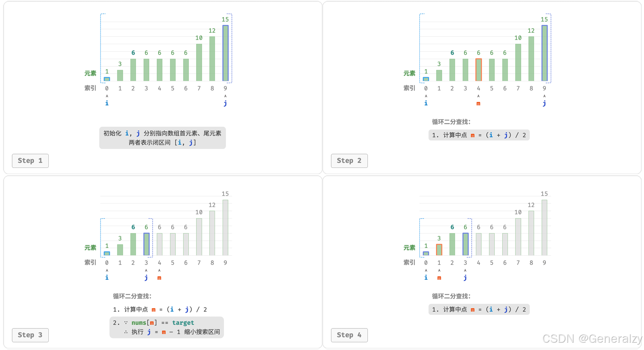Click the pointer label i in Step 3
The image size is (644, 350).
pyautogui.click(x=107, y=278)
